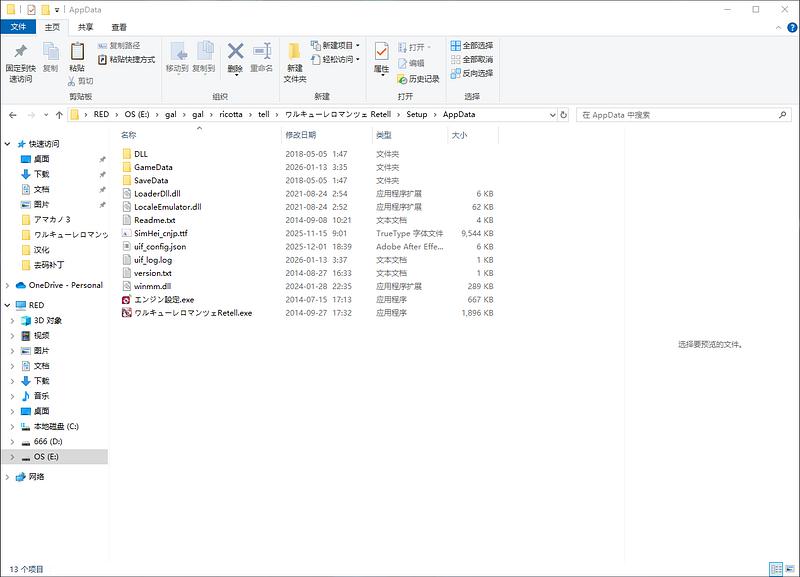Switch to details view in status bar
This screenshot has width=800, height=577.
(774, 569)
